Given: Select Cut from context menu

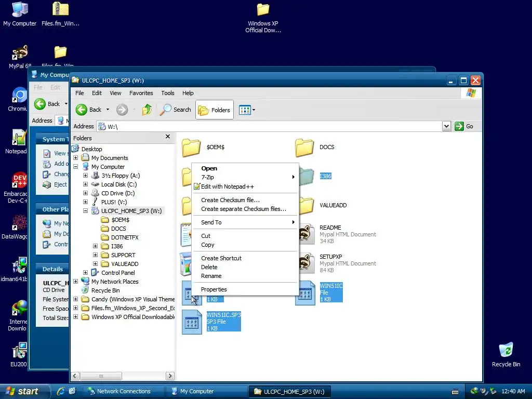Looking at the screenshot, I should pyautogui.click(x=245, y=236).
